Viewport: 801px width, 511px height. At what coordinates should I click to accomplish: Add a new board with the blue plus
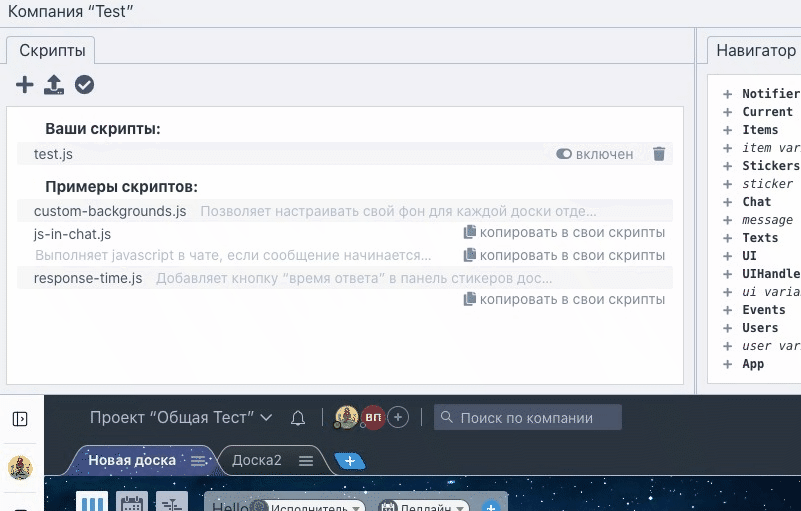click(350, 461)
